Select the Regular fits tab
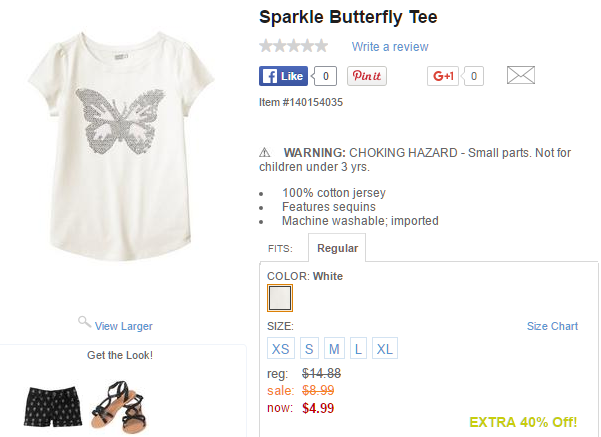This screenshot has width=601, height=437. pos(337,248)
